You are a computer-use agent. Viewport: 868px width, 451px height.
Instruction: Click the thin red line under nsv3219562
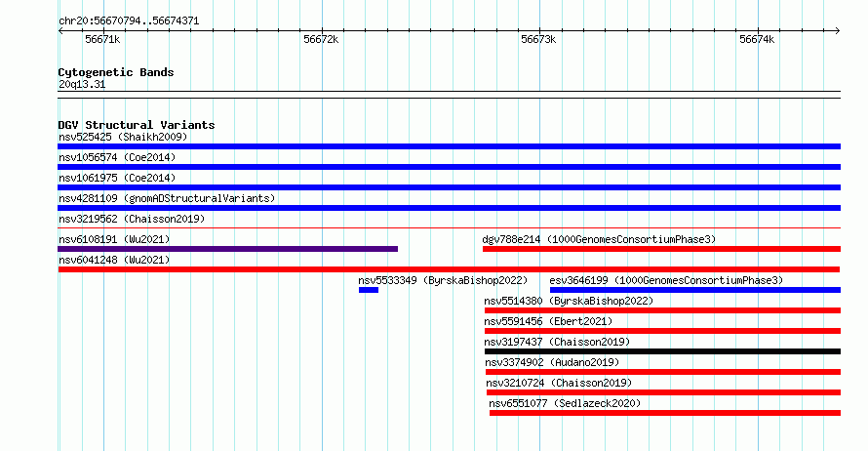coord(449,227)
